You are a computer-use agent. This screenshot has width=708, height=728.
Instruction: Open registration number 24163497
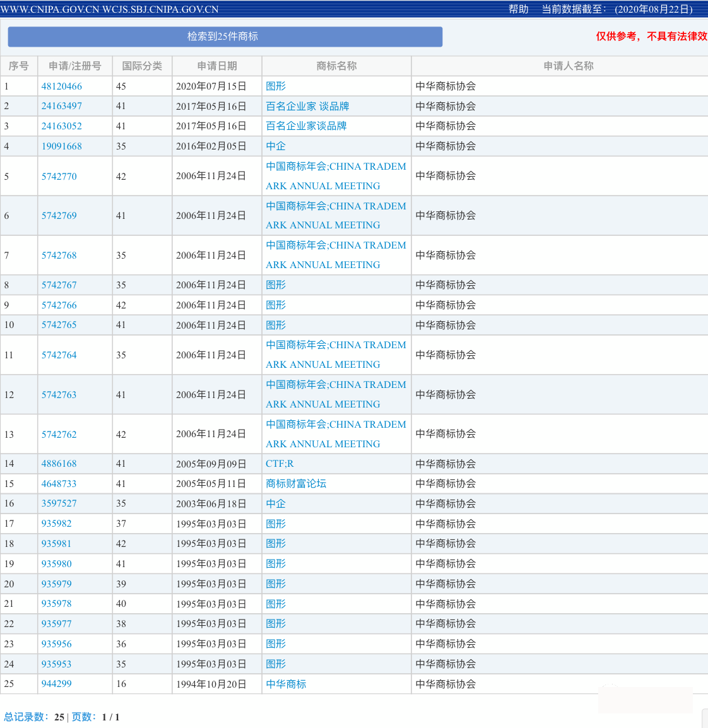tap(61, 106)
